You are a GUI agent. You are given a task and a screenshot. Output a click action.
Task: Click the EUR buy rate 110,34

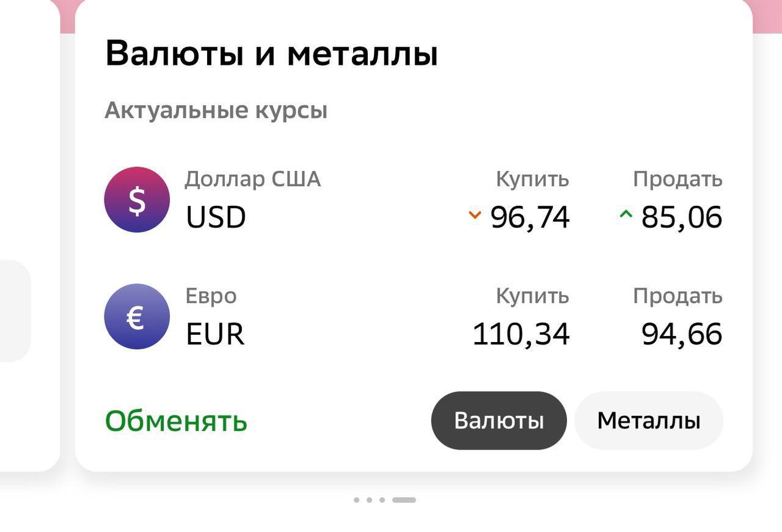[x=521, y=334]
